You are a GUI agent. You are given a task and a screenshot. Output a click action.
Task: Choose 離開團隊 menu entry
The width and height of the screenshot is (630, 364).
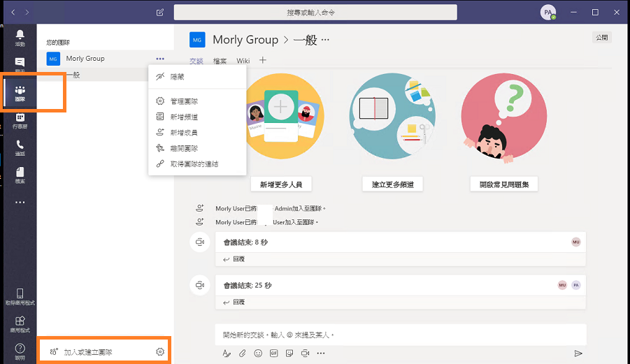197,148
